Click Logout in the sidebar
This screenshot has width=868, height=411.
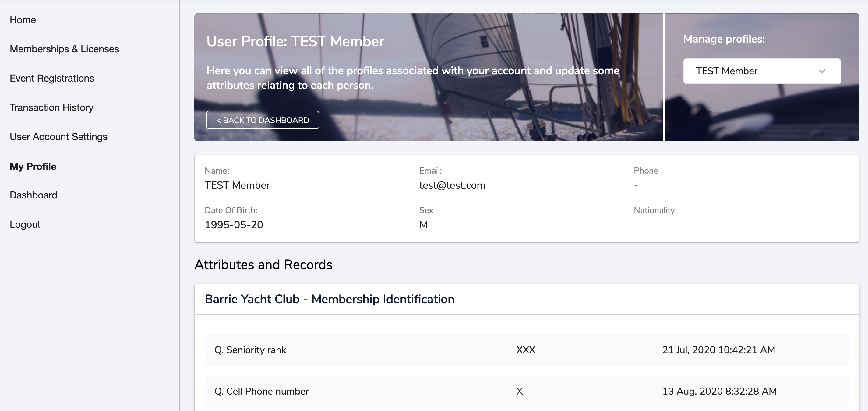(x=25, y=224)
